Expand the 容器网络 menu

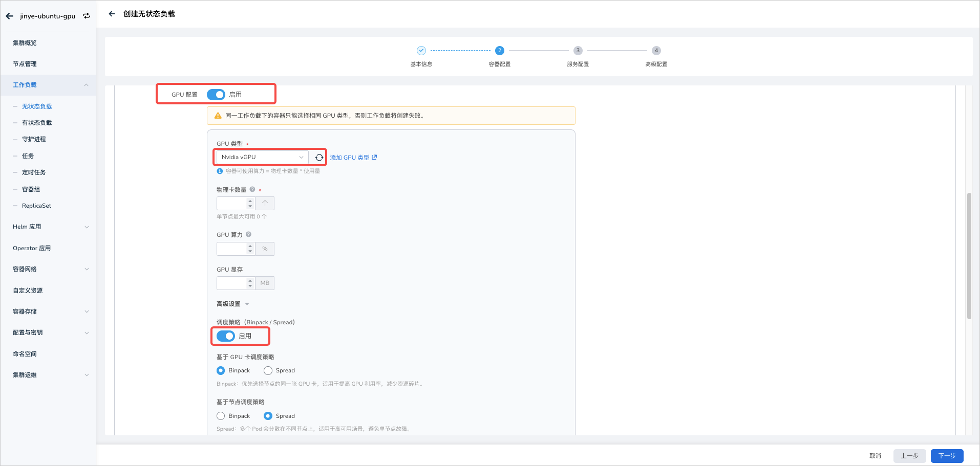coord(87,269)
